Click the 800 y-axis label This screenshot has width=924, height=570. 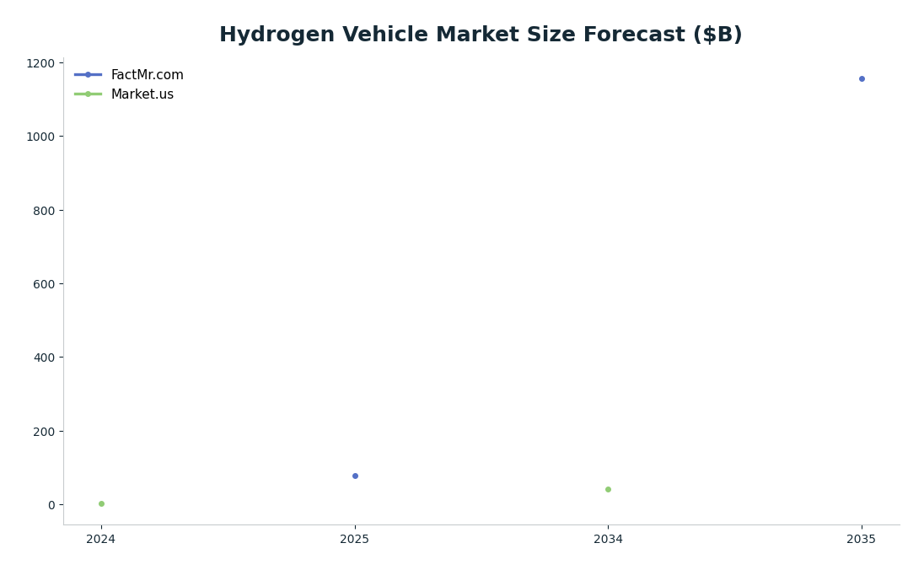[x=44, y=211]
